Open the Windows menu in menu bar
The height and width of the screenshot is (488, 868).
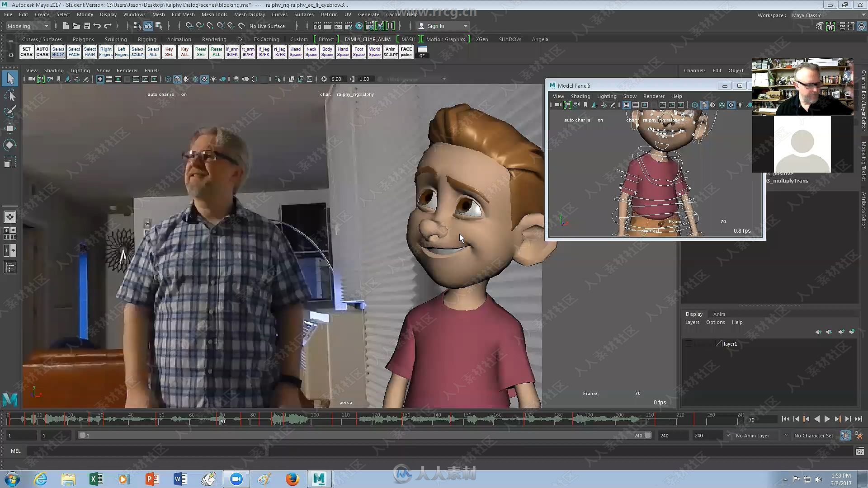[134, 14]
